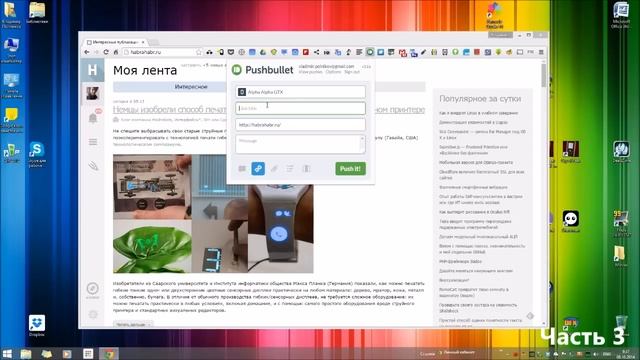The image size is (640, 360).
Task: Click the URL field containing habrahabr.ru link
Action: coord(300,124)
